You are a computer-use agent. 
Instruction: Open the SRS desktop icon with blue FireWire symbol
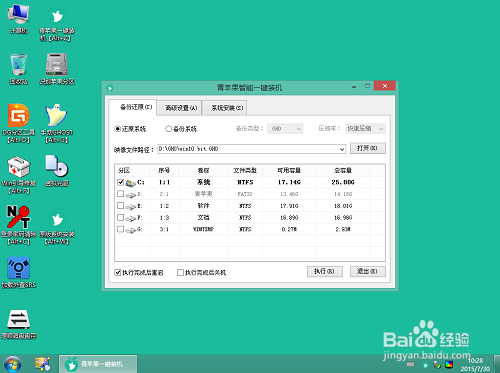coord(19,273)
